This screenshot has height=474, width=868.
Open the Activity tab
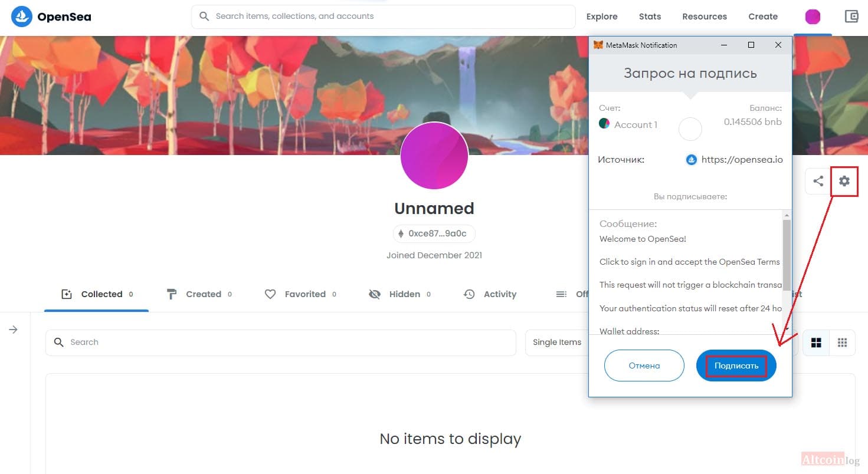pos(490,294)
